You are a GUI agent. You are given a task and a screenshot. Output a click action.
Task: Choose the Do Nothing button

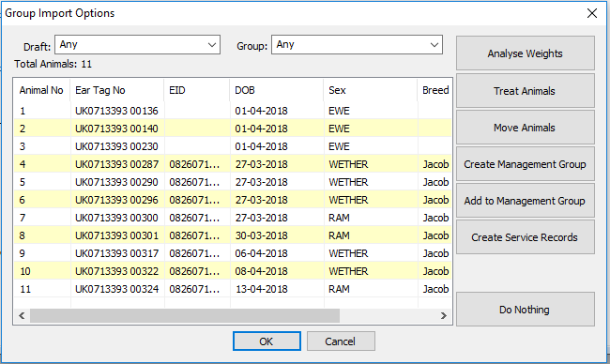point(526,310)
